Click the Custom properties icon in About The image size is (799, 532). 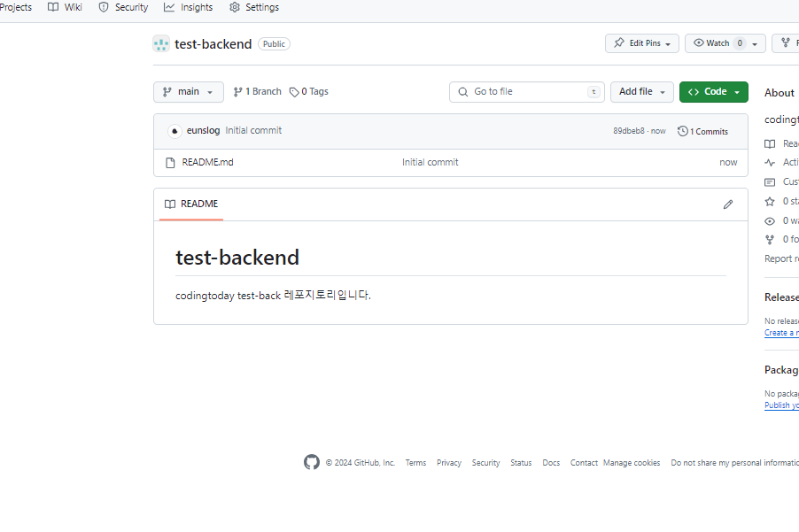tap(770, 182)
